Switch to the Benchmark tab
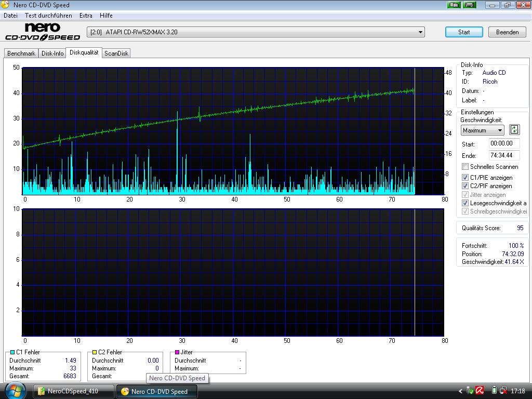Viewport: 532px width, 399px height. point(21,54)
